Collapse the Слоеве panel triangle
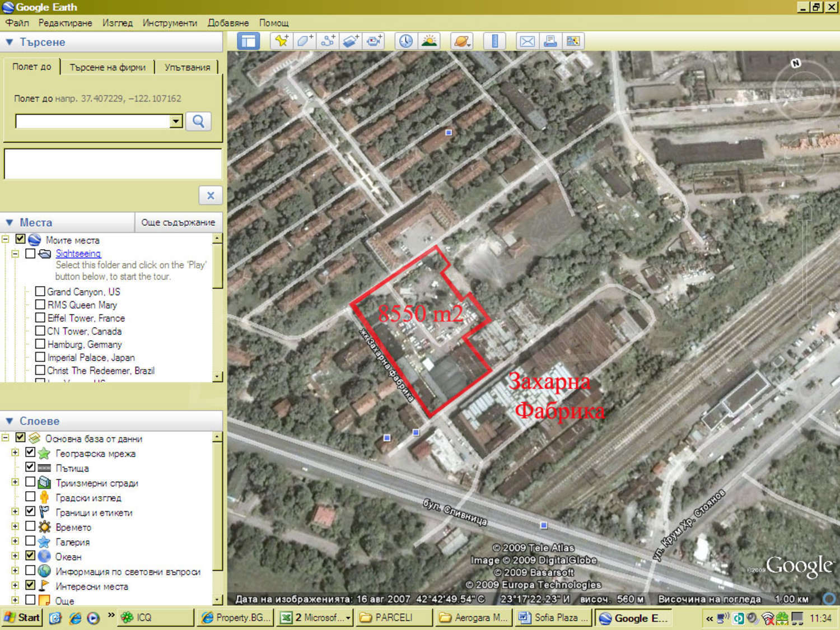The image size is (840, 630). pyautogui.click(x=10, y=421)
